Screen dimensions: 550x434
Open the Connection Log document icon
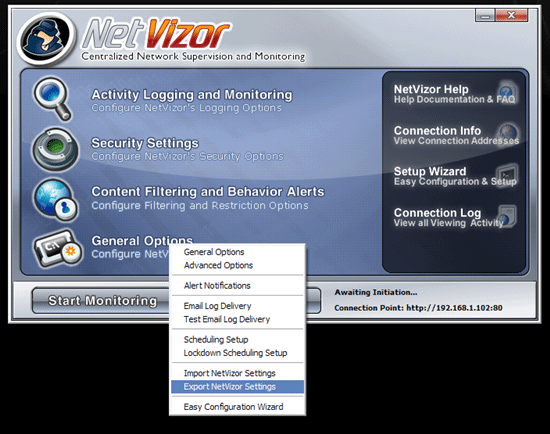point(507,216)
